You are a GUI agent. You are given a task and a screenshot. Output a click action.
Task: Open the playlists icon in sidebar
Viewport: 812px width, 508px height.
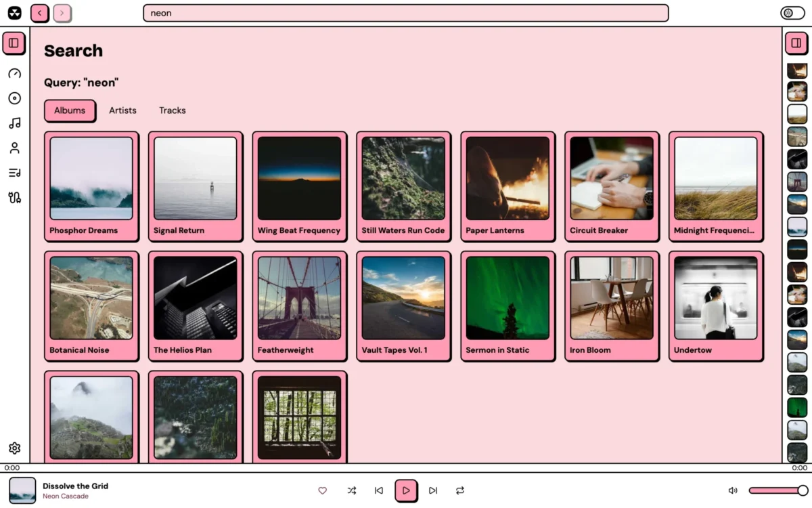(x=14, y=173)
